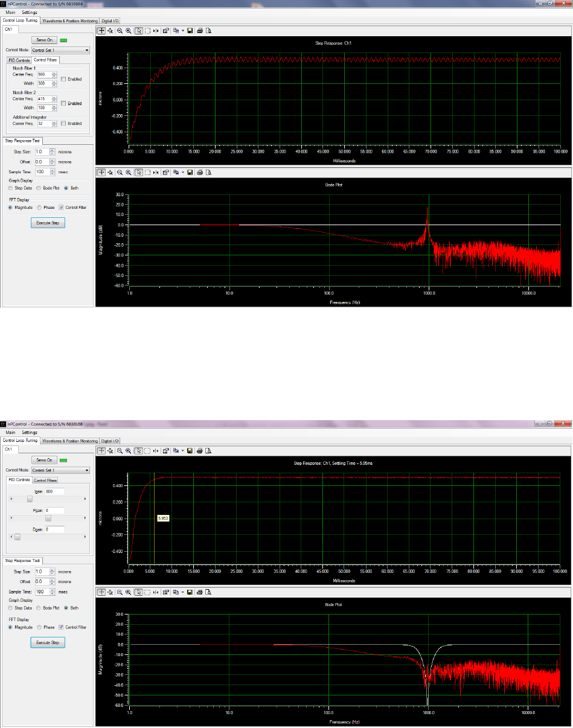Zoom out on Step Response chart, PID Controls window

[120, 450]
